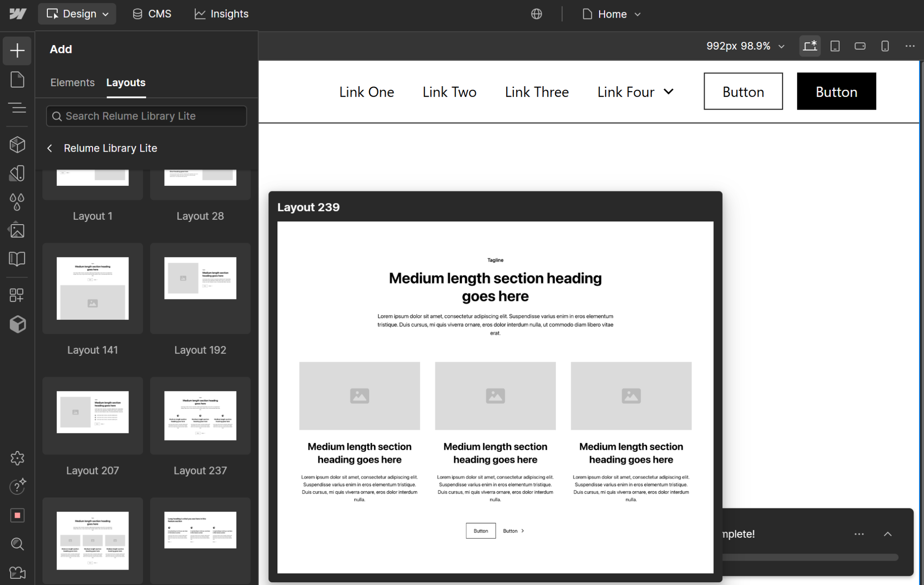This screenshot has width=924, height=585.
Task: Click the black filled Button in navbar
Action: point(836,92)
